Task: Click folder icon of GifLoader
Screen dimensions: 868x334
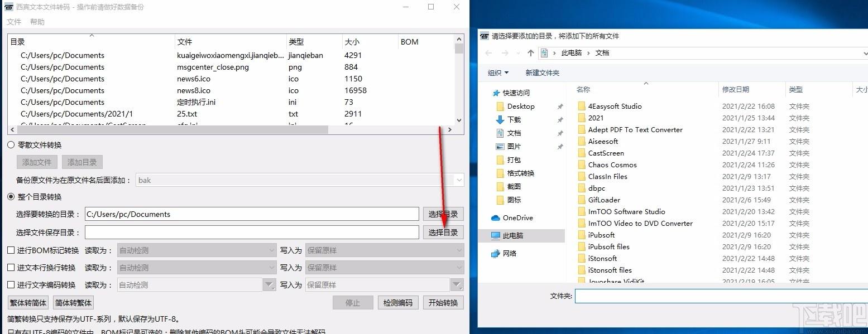Action: coord(581,200)
